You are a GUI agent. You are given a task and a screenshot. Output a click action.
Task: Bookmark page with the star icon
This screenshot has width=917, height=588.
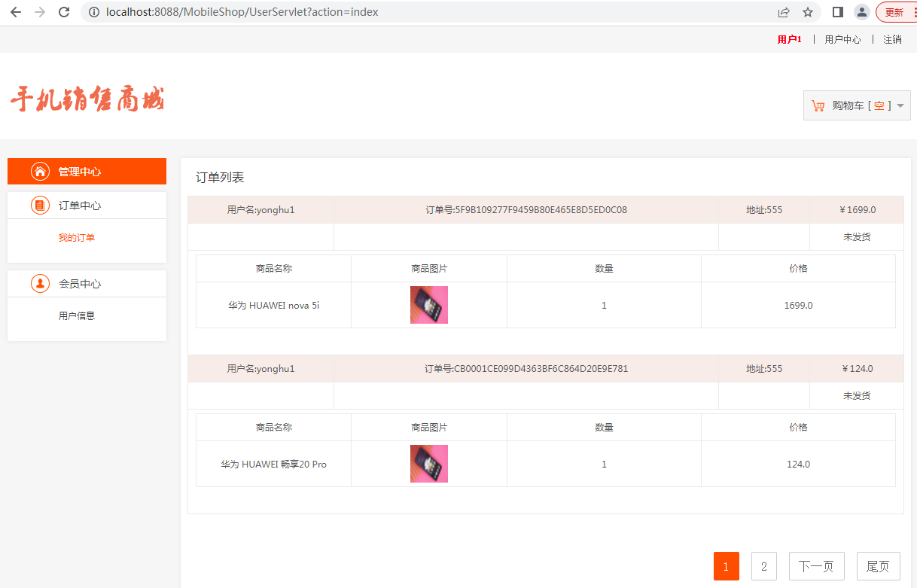(808, 12)
